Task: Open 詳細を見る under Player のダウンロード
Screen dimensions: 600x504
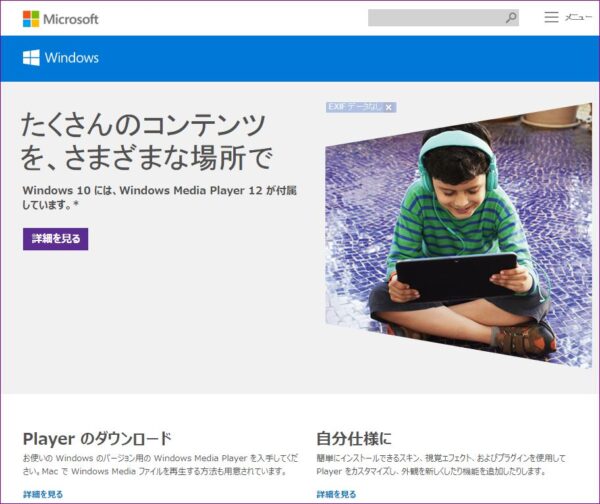Action: pos(43,494)
